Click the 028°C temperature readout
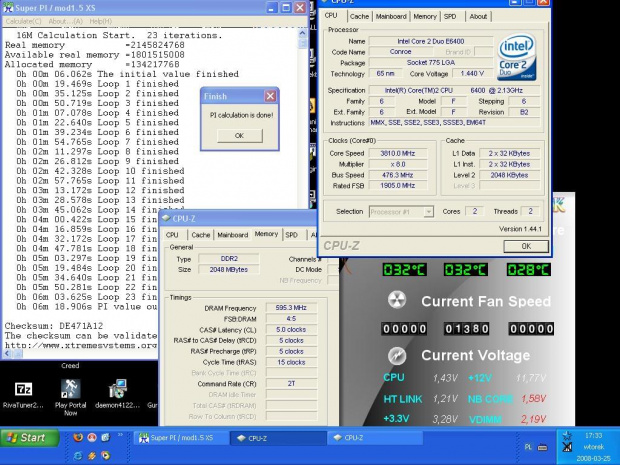This screenshot has width=620, height=465. (x=528, y=270)
